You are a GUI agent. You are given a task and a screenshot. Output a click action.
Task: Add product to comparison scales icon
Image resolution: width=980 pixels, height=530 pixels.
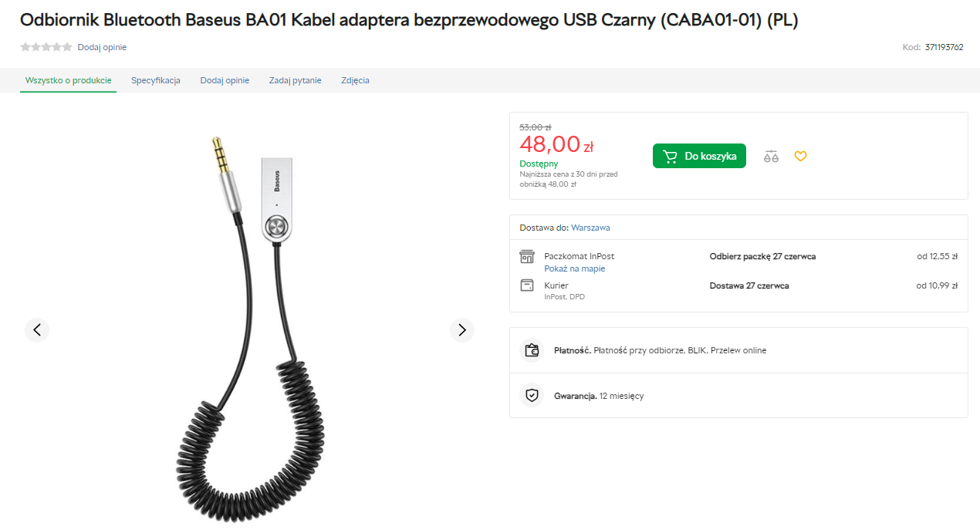pyautogui.click(x=771, y=156)
